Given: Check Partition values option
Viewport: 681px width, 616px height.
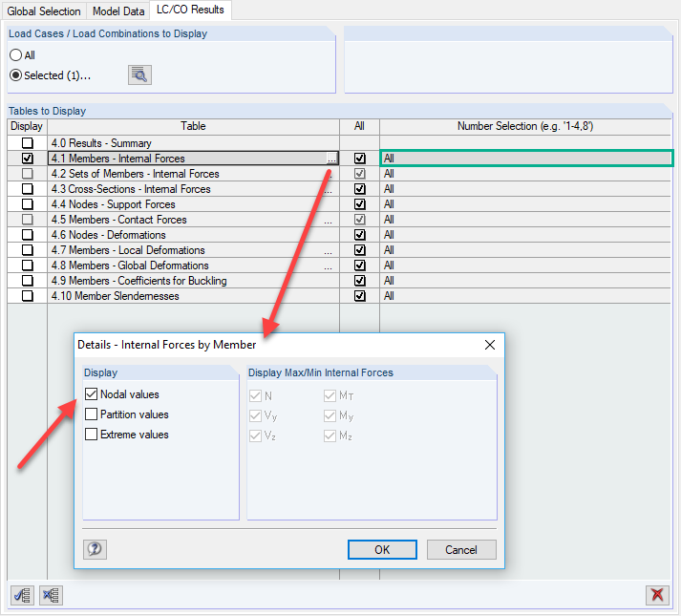Looking at the screenshot, I should [x=91, y=414].
